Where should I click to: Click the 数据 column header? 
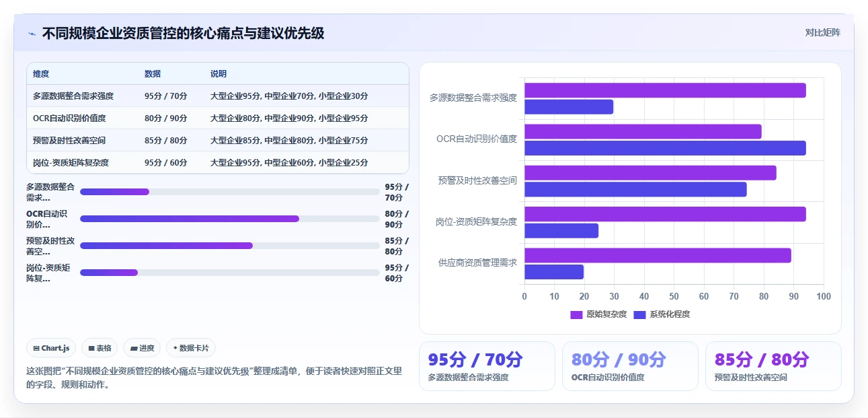153,74
